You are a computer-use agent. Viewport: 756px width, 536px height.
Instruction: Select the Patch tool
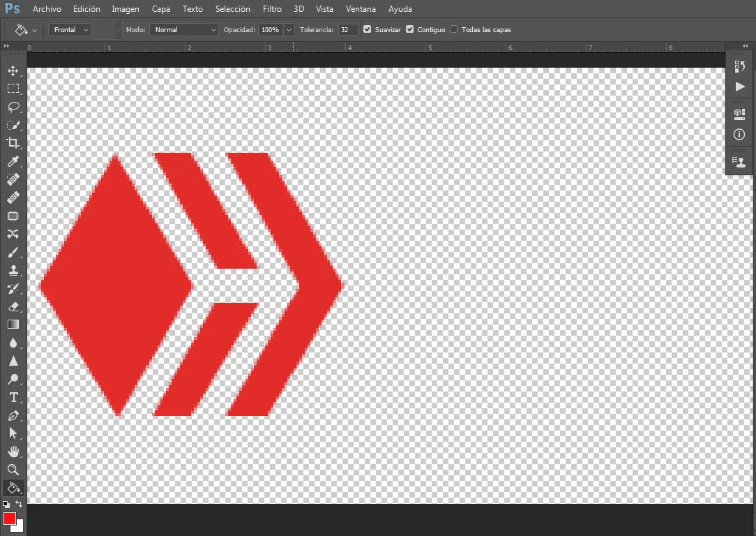click(x=13, y=216)
